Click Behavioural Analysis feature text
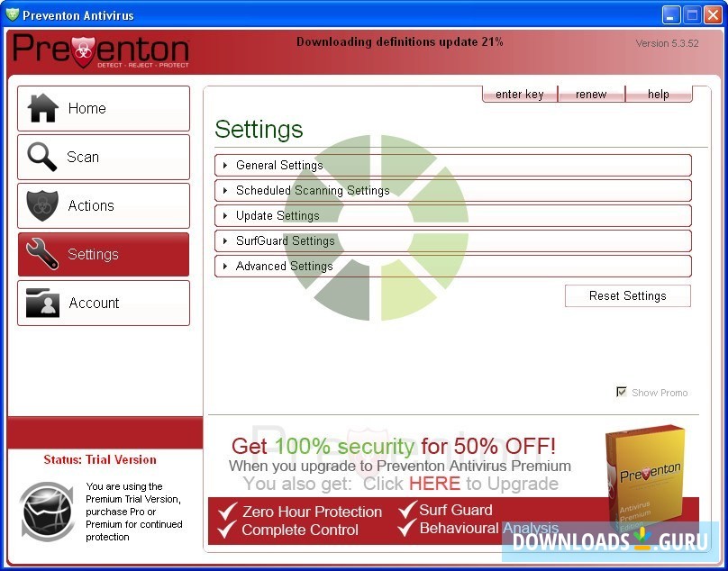 coord(489,528)
